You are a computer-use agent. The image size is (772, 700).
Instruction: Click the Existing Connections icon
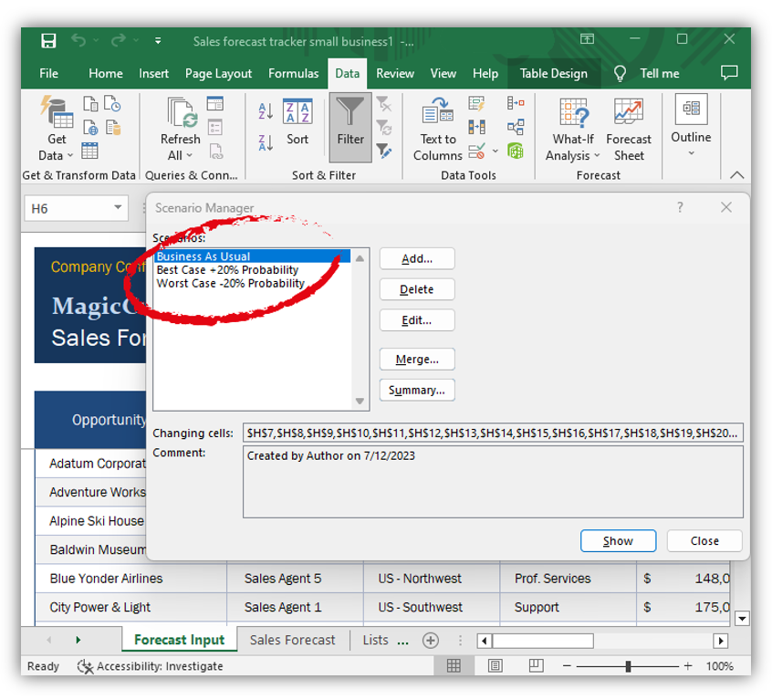(113, 128)
